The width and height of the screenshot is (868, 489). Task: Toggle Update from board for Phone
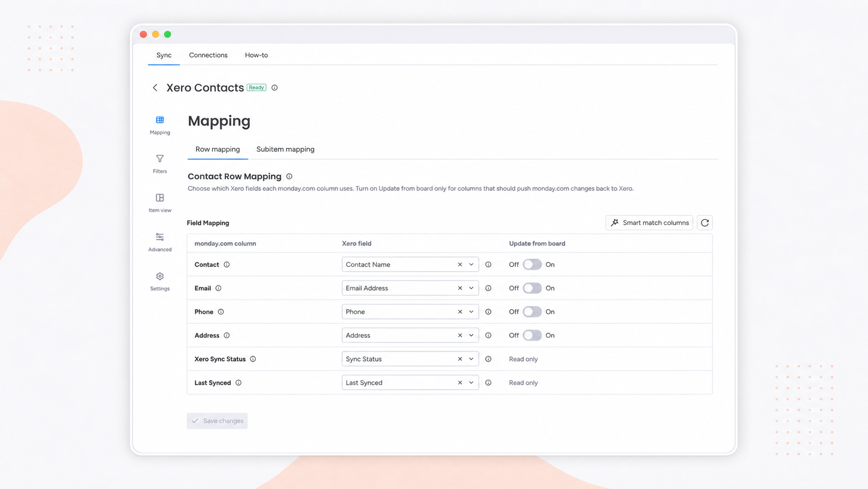[x=532, y=312]
